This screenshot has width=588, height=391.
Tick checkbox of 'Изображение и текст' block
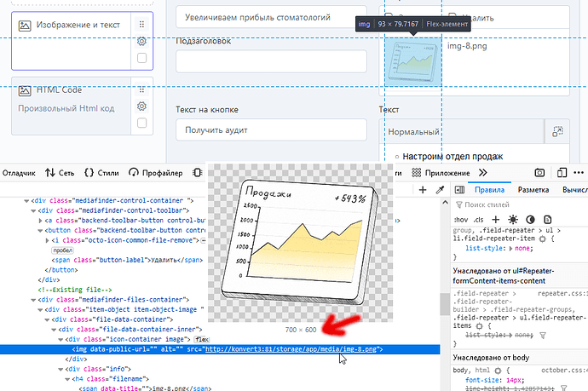[141, 58]
